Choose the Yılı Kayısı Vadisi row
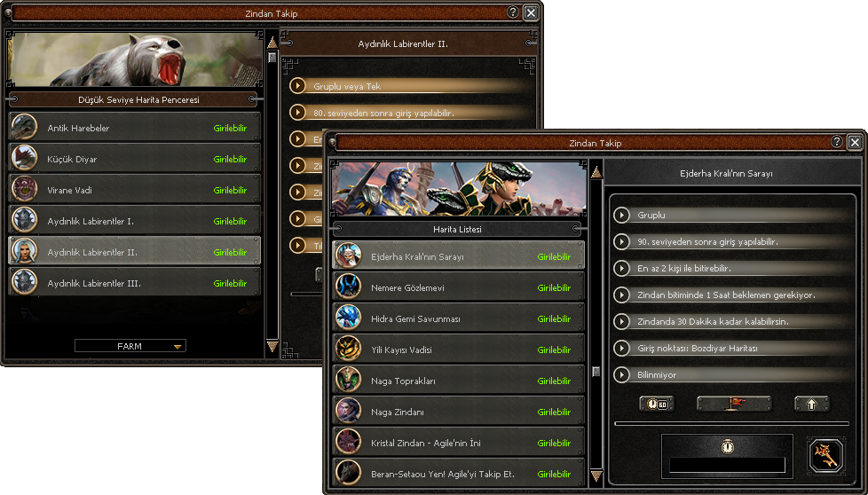Viewport: 868px width, 495px height. coord(458,349)
